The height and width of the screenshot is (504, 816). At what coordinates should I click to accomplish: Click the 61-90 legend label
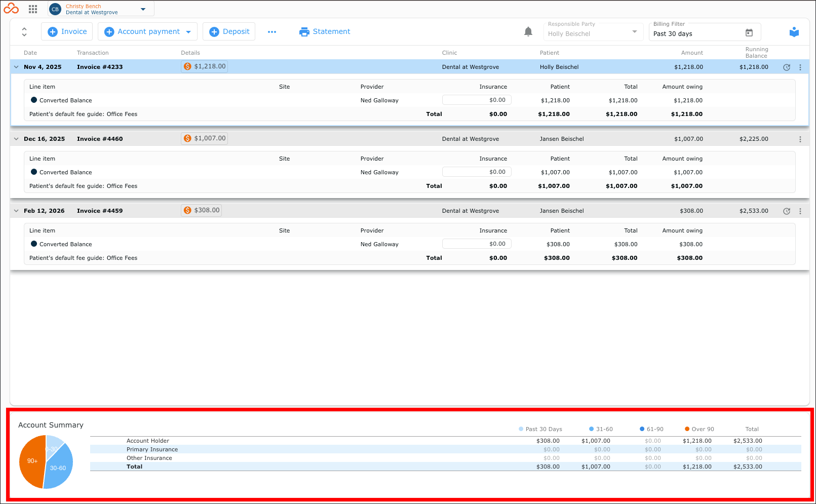[x=655, y=429]
